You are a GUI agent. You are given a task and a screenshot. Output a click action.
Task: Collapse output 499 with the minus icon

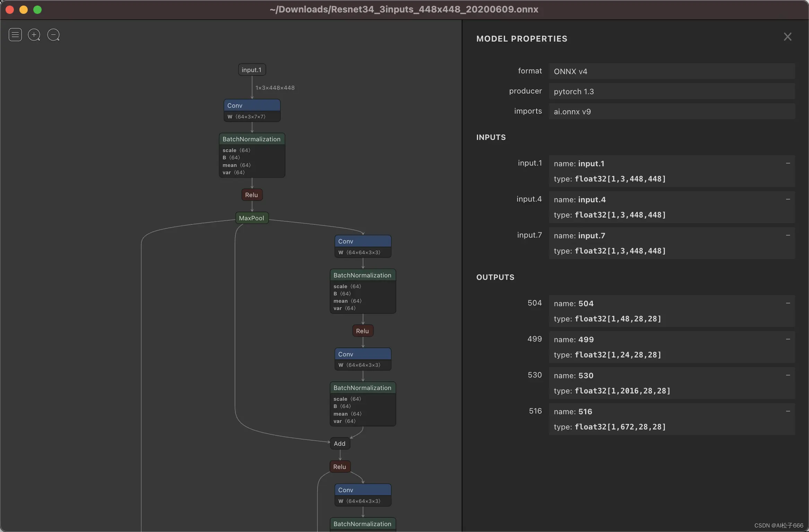[788, 339]
